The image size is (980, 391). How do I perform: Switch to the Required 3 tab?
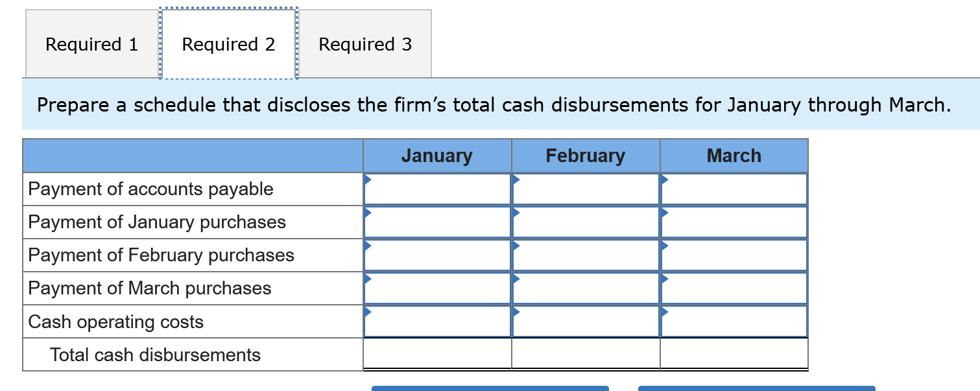coord(365,44)
